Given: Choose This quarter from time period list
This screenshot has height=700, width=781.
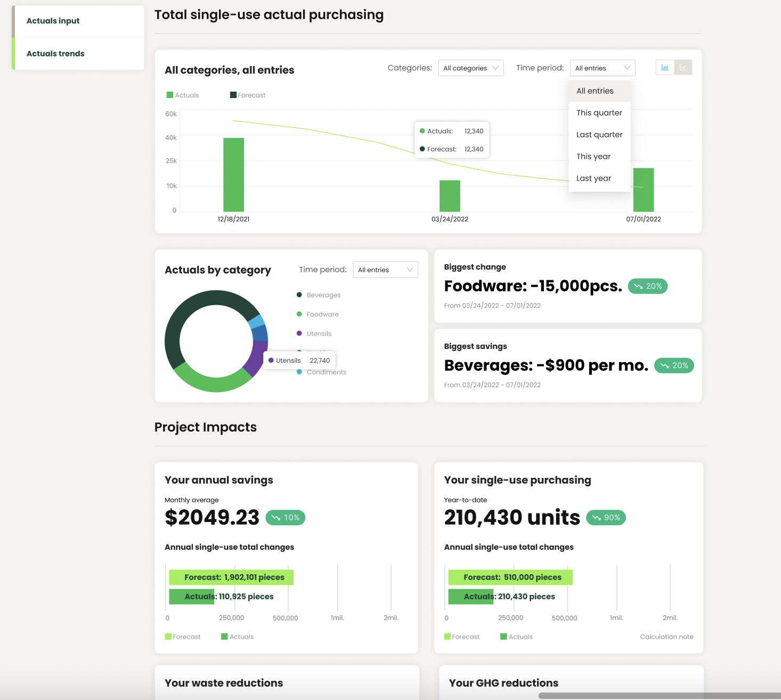Looking at the screenshot, I should (x=600, y=113).
